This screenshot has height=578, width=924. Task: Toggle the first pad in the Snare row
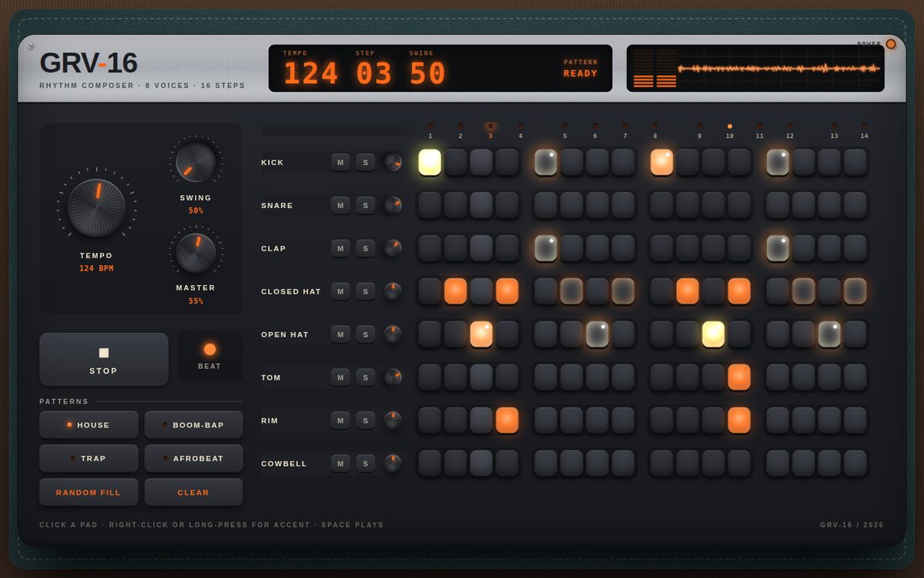[x=430, y=205]
